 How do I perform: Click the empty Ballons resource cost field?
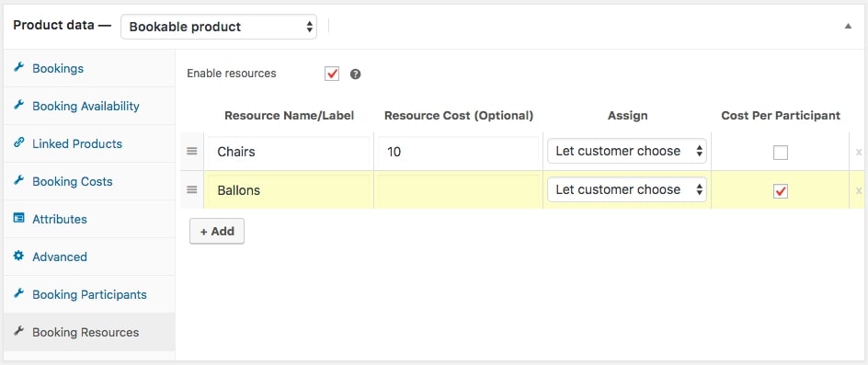tap(458, 190)
